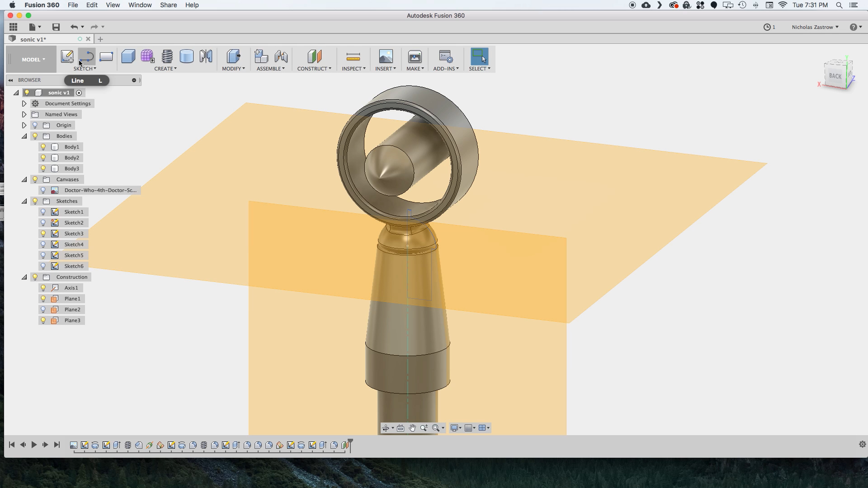Open the Window menu
The image size is (868, 488).
[140, 5]
